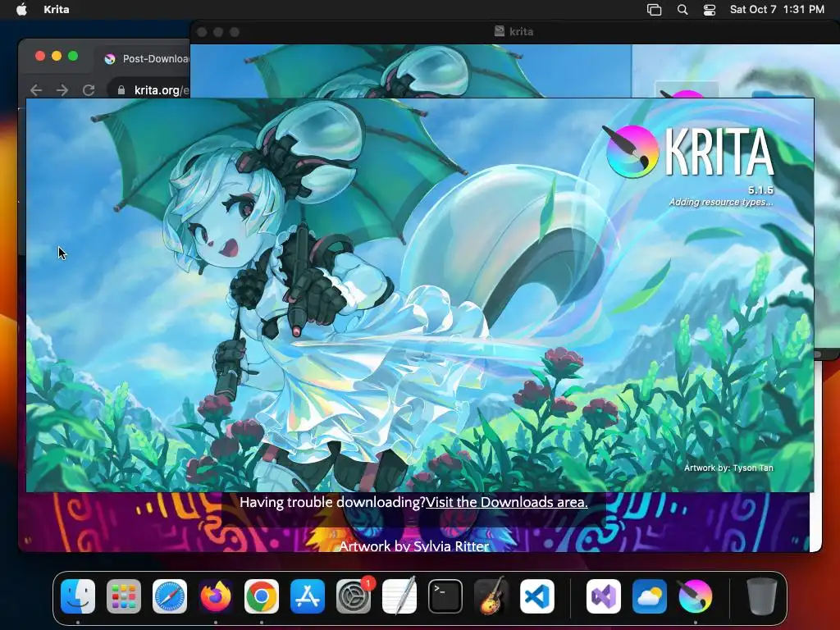Click the padlock site info icon

pos(121,90)
